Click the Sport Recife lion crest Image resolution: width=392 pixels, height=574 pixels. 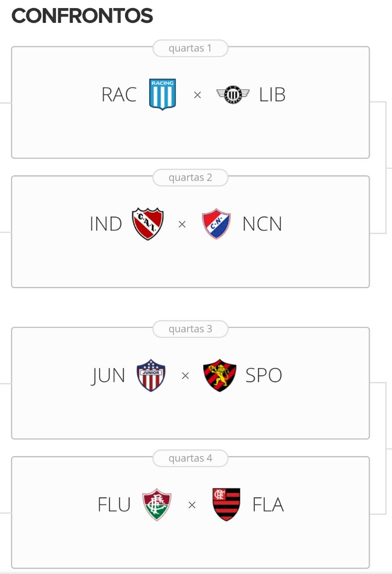(220, 375)
